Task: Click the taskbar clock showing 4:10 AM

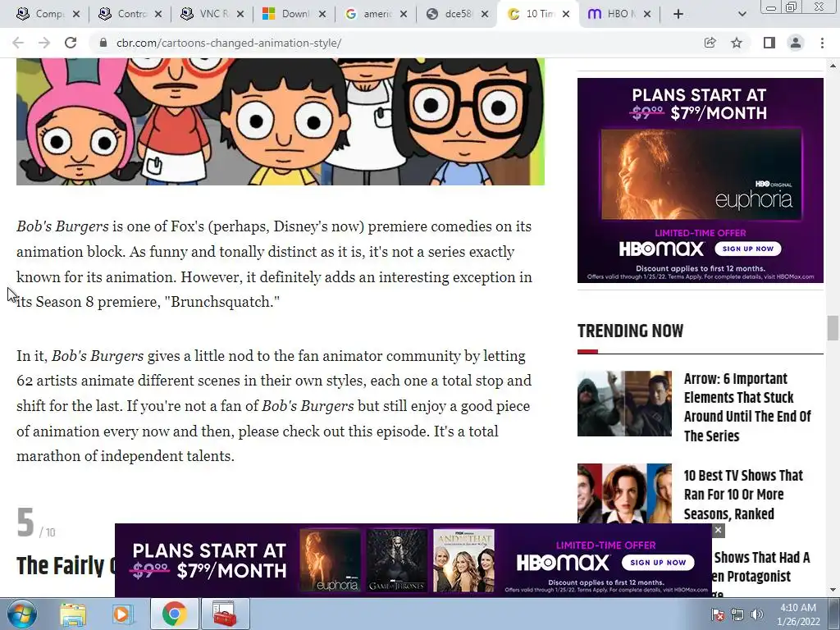Action: 798,614
